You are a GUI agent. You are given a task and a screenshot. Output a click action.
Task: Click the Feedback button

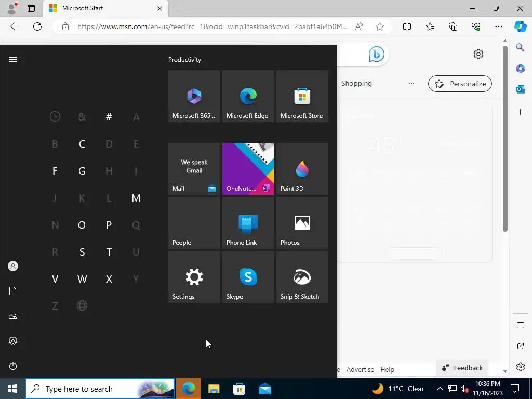462,368
